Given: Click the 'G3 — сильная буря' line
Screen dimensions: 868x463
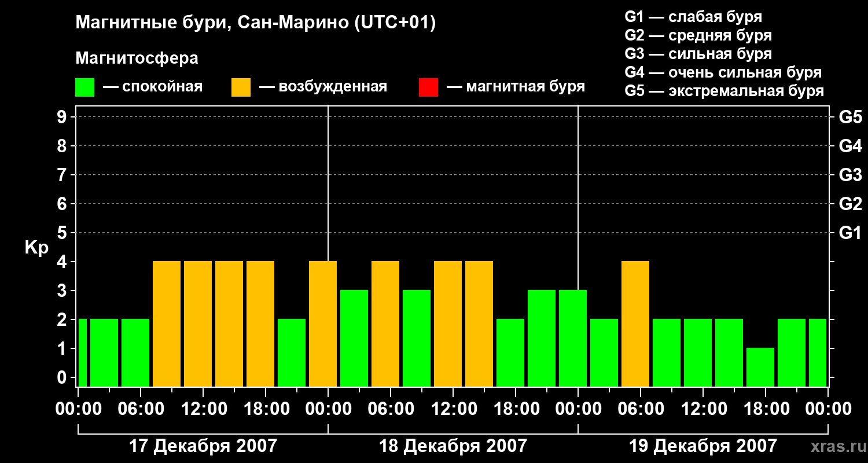Looking at the screenshot, I should click(698, 54).
